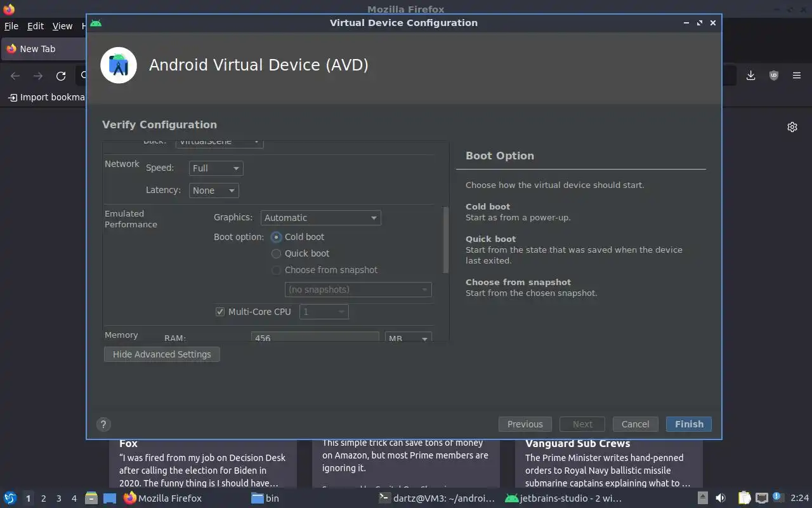This screenshot has height=508, width=812.
Task: Click the clock showing 2:24
Action: tap(799, 498)
